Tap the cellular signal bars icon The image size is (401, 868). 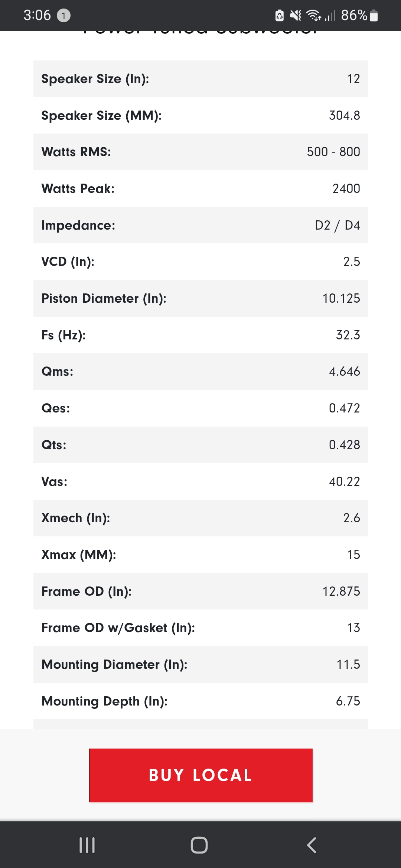pos(330,16)
